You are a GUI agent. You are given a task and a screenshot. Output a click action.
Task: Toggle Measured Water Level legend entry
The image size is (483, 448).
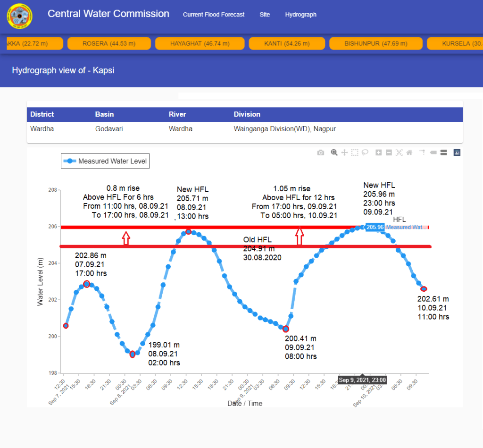point(106,161)
